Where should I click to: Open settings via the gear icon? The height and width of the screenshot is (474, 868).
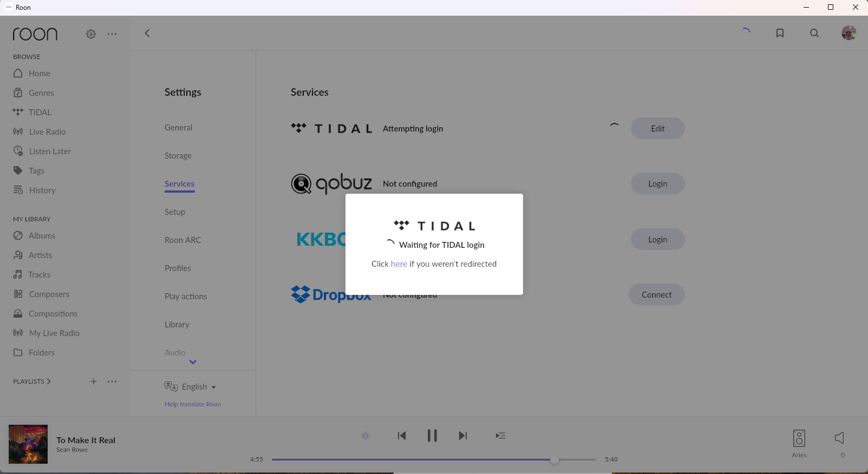tap(91, 34)
